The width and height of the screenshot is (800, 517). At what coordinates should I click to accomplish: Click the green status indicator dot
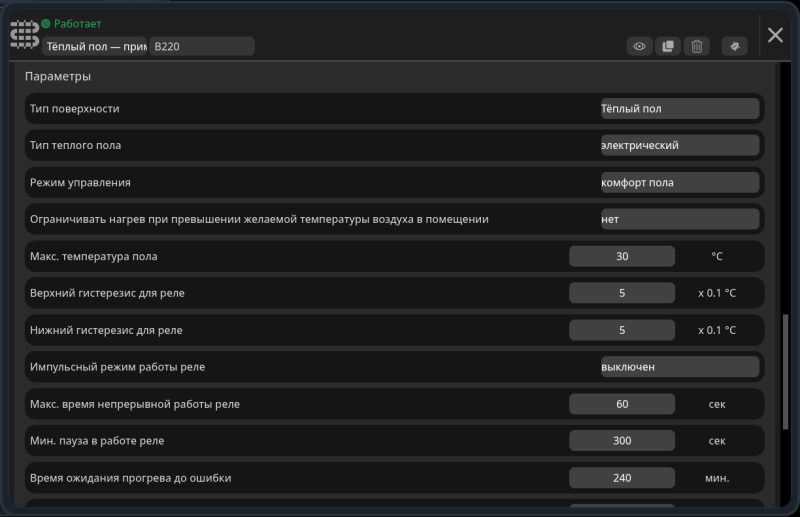tap(46, 23)
